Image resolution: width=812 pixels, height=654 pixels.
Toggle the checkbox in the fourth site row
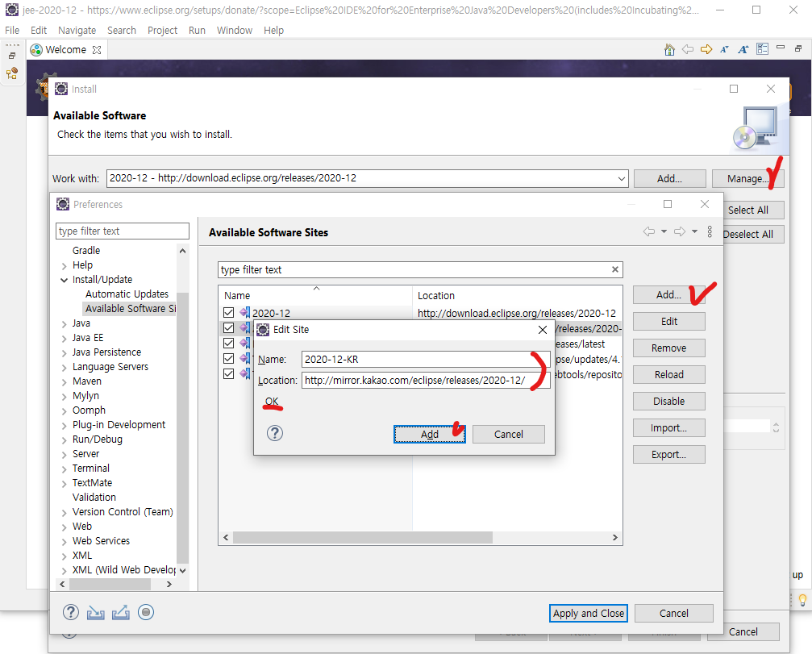[228, 358]
